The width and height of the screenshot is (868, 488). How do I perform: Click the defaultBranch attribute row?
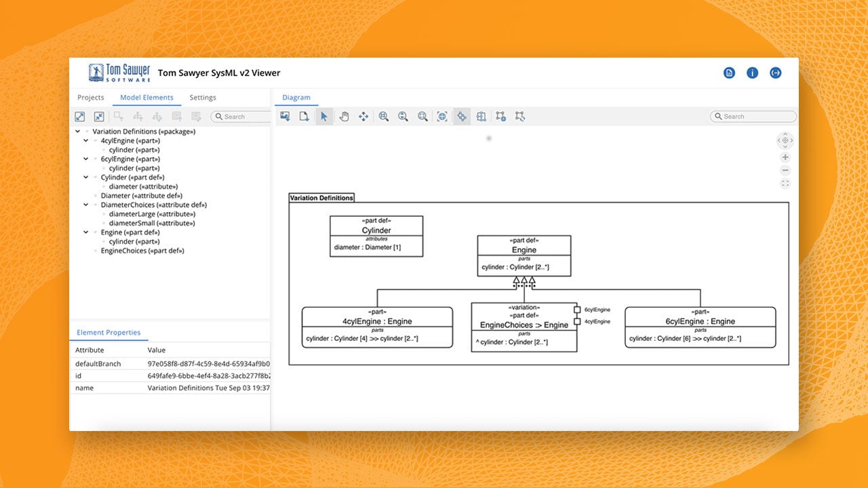coord(170,364)
